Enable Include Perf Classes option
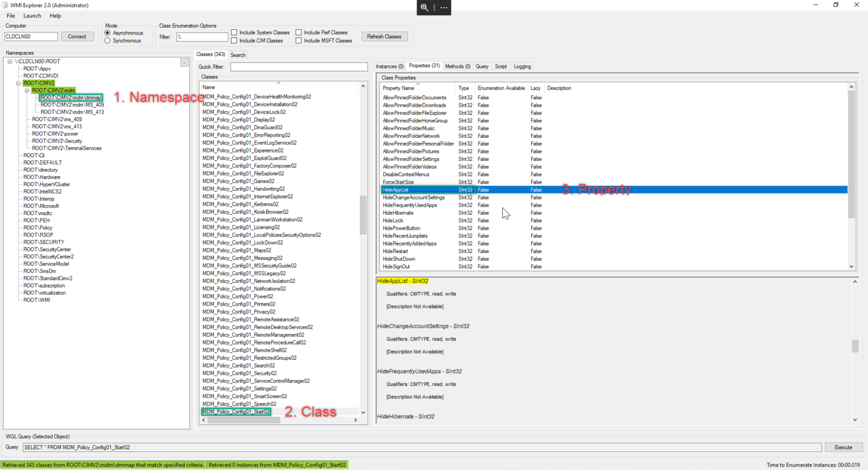The width and height of the screenshot is (868, 470). pyautogui.click(x=298, y=32)
